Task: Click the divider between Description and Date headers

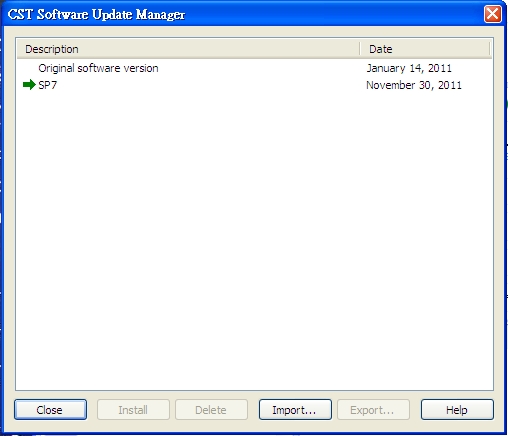Action: pos(360,49)
